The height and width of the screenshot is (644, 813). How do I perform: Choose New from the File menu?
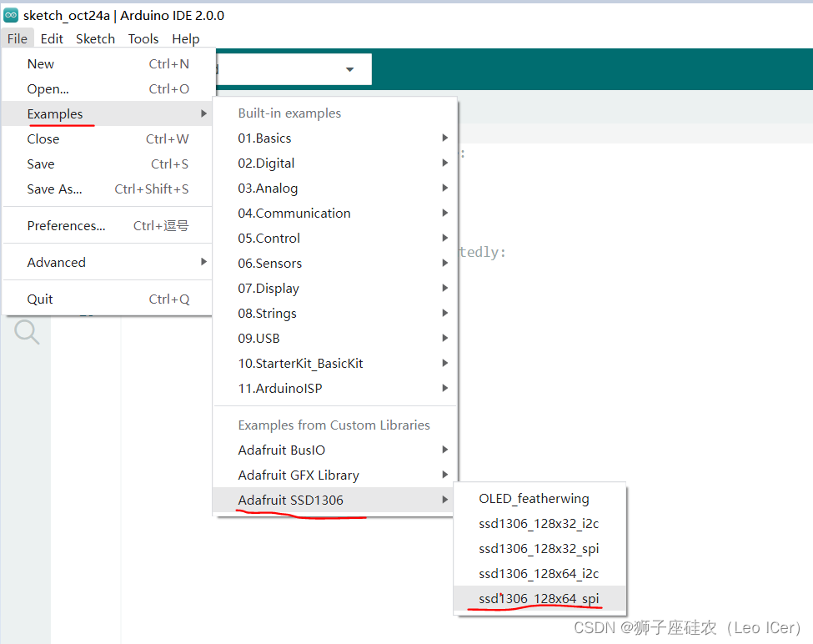click(x=108, y=63)
